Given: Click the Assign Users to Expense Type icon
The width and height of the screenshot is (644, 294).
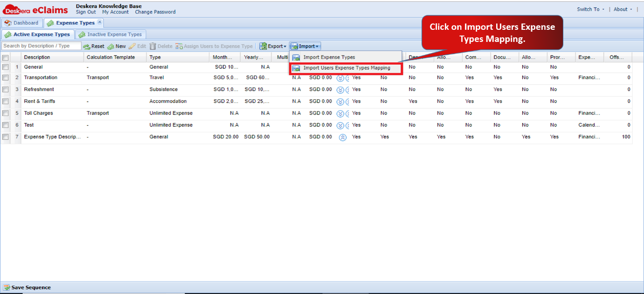Looking at the screenshot, I should (x=179, y=47).
